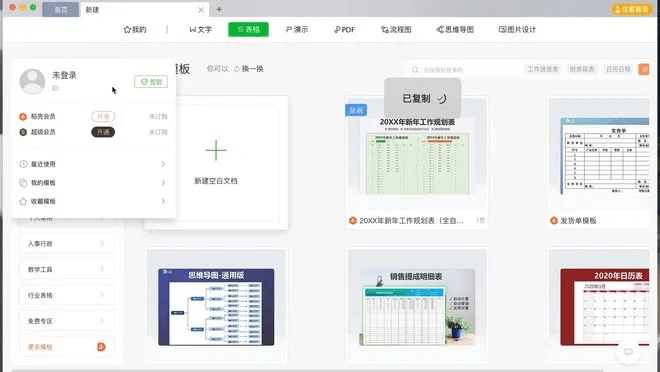This screenshot has height=372, width=660.
Task: Click the clock icon beside 最近使用
Action: coord(23,164)
